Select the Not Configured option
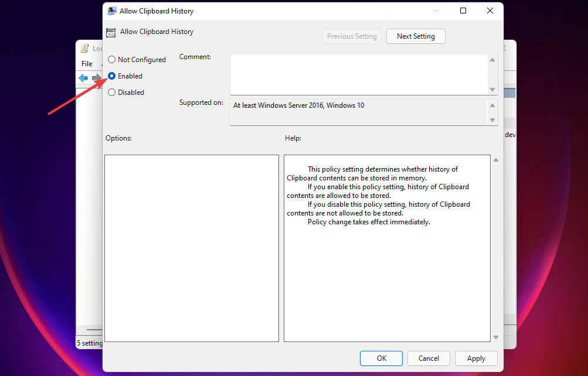588x376 pixels. [x=111, y=59]
